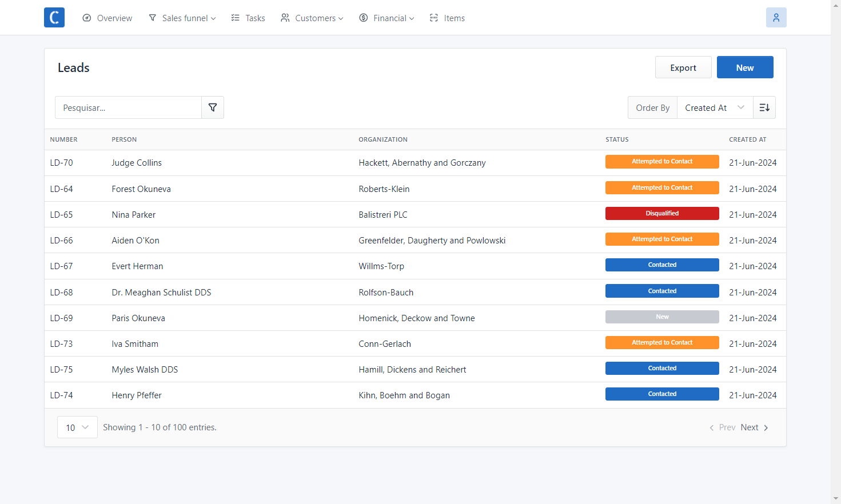Click Greenfelder, Daugherty and Powlowski organization
This screenshot has height=504, width=841.
tap(432, 241)
